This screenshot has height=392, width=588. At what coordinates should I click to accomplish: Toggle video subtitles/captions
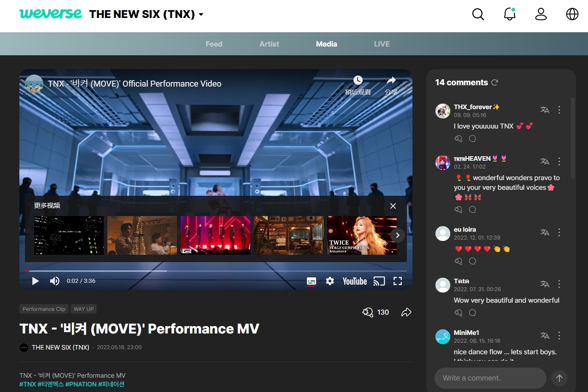[x=312, y=281]
